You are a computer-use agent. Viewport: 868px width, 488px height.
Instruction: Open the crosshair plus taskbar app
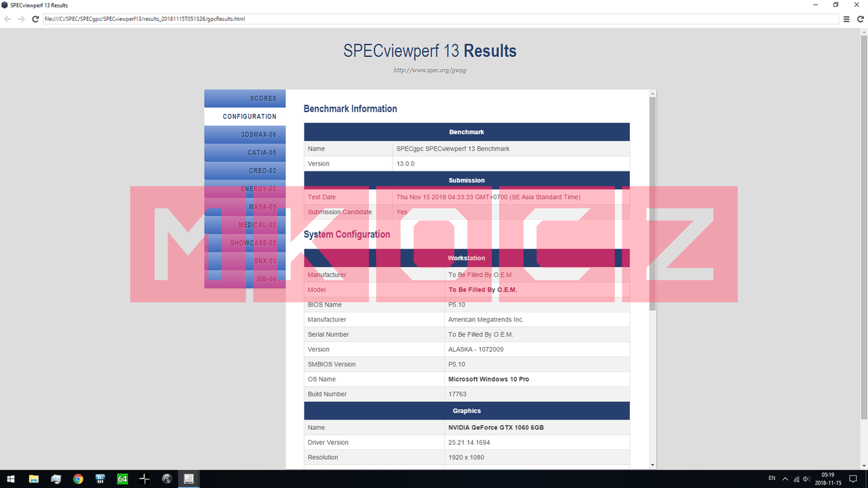[x=144, y=479]
